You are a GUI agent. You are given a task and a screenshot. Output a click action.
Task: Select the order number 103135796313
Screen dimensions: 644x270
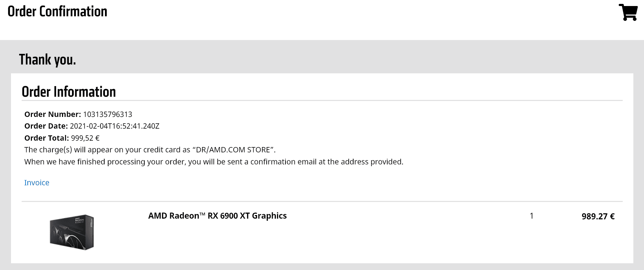click(107, 114)
